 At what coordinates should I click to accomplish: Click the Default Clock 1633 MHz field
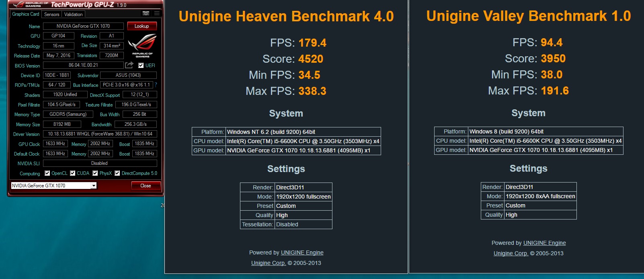pos(55,154)
